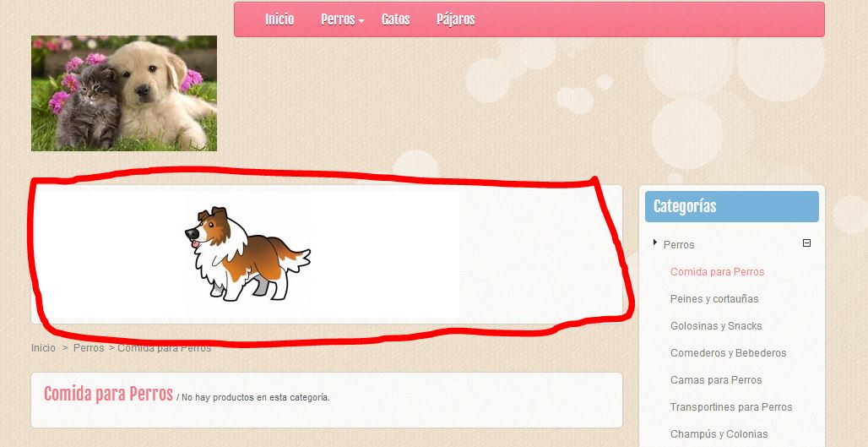The height and width of the screenshot is (447, 868).
Task: Open Comederos y Bebederos category
Action: 728,353
